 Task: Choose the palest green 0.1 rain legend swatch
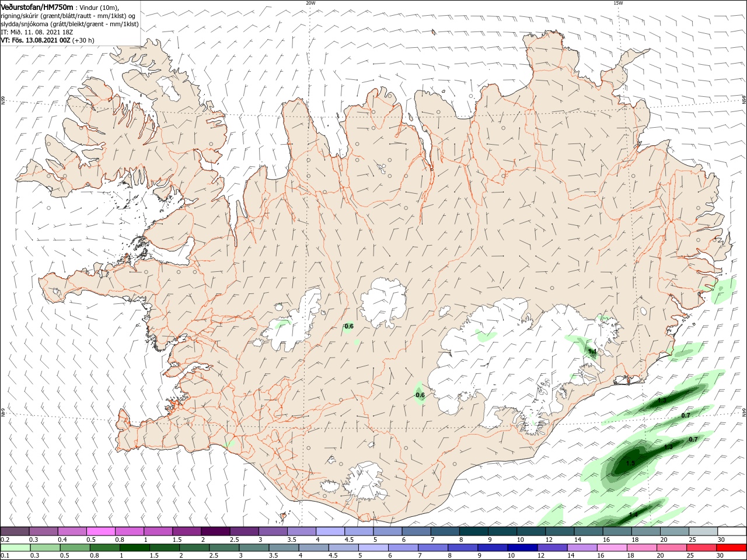click(15, 548)
